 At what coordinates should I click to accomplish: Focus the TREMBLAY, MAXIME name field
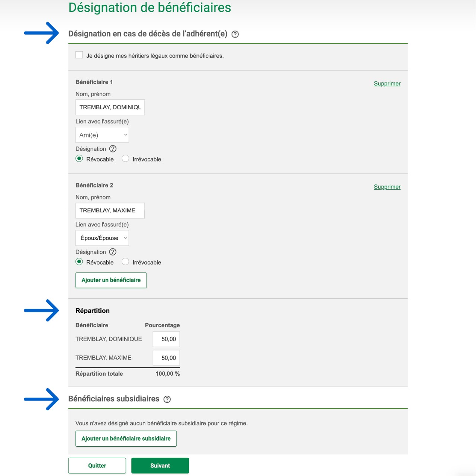(x=110, y=210)
